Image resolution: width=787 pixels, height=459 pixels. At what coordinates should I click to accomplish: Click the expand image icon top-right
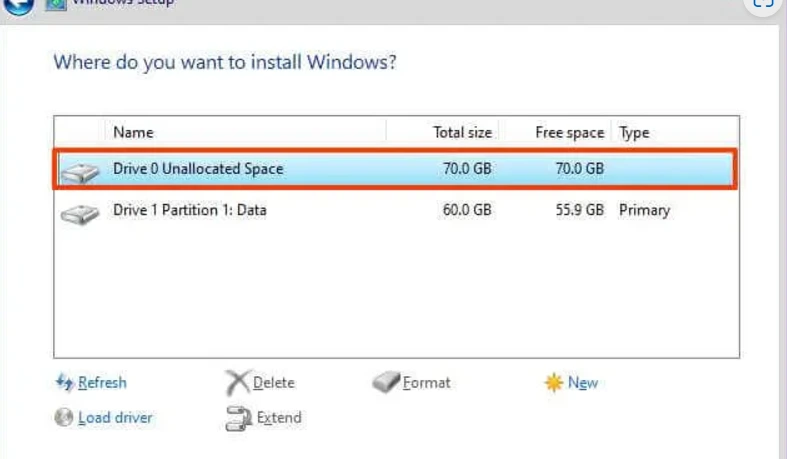(763, 4)
